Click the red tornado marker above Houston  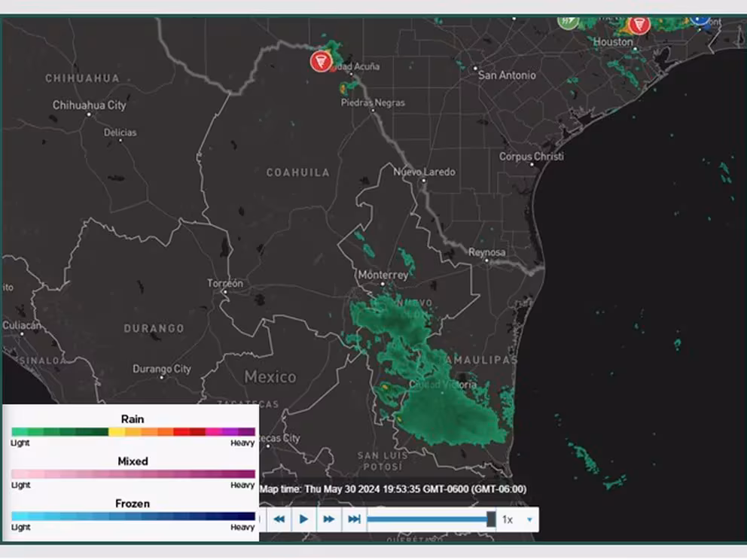coord(639,24)
